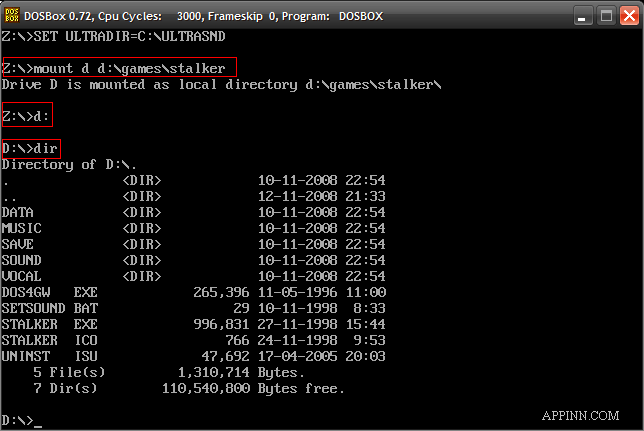This screenshot has width=644, height=431.
Task: Click the 12-11-2008 21:33 date
Action: pos(322,196)
